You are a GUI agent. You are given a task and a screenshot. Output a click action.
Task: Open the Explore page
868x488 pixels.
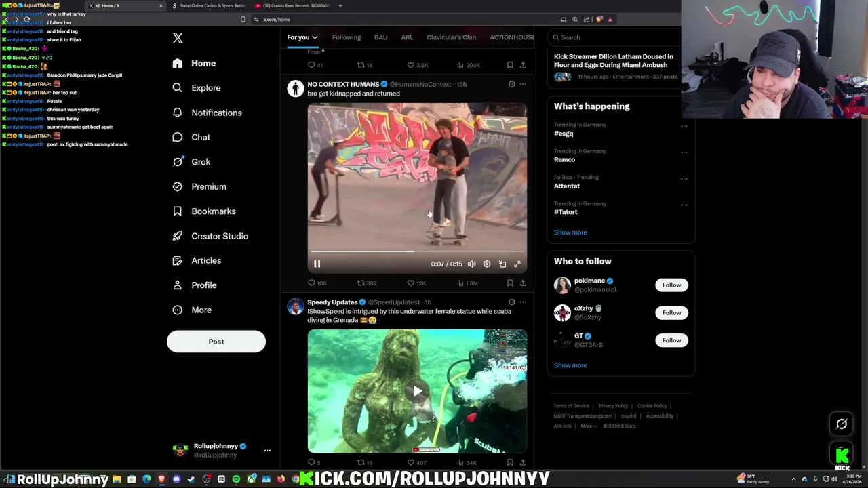[x=197, y=88]
